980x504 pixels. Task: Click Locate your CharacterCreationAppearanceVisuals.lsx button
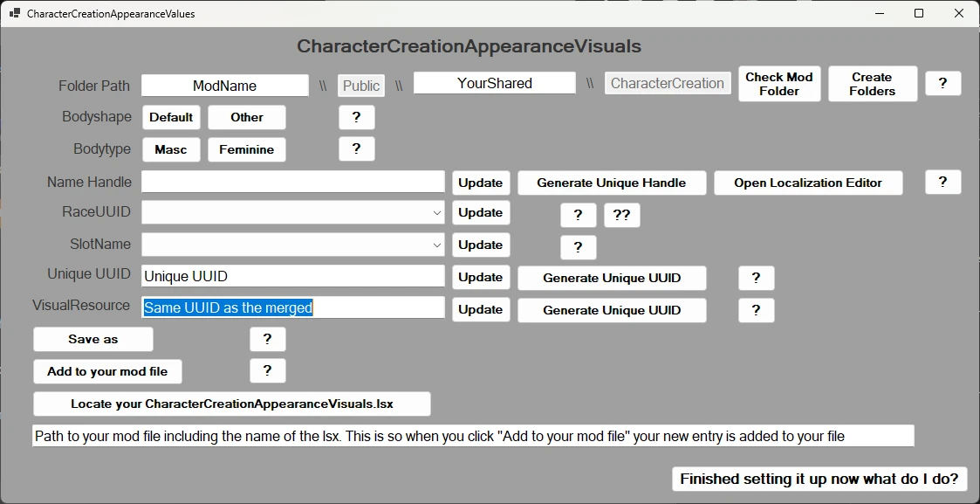232,404
